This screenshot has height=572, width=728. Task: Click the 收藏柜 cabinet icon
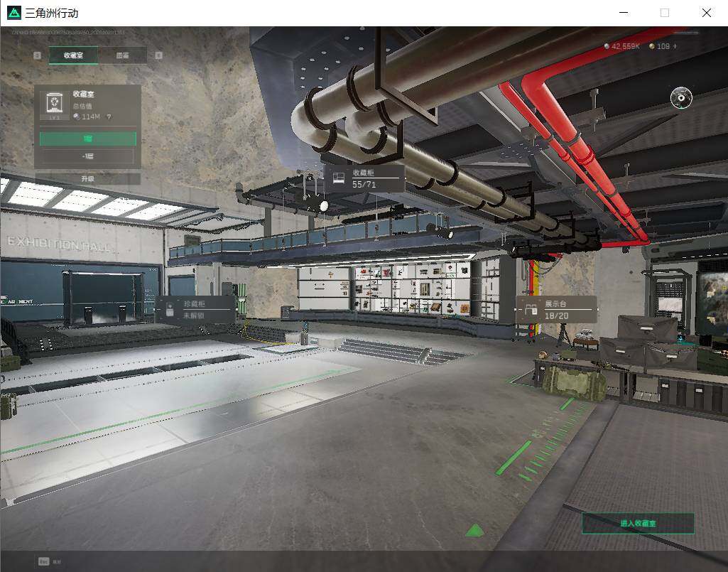[x=339, y=178]
